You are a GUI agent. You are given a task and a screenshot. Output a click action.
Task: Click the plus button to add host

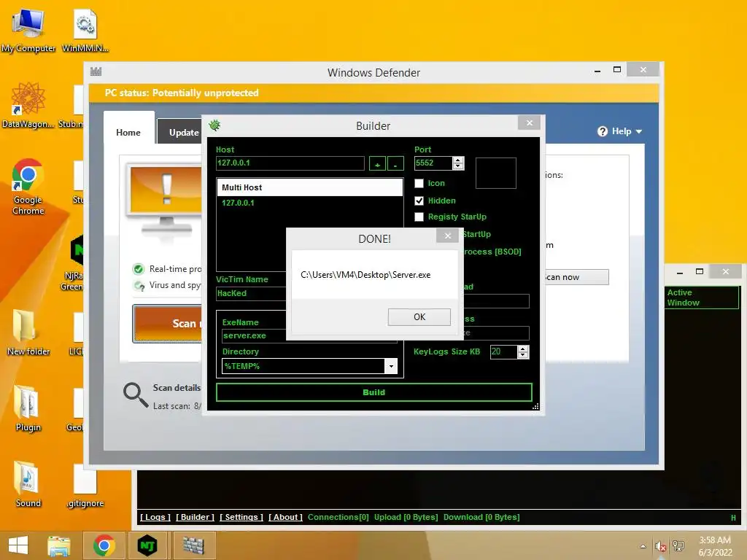pos(377,164)
